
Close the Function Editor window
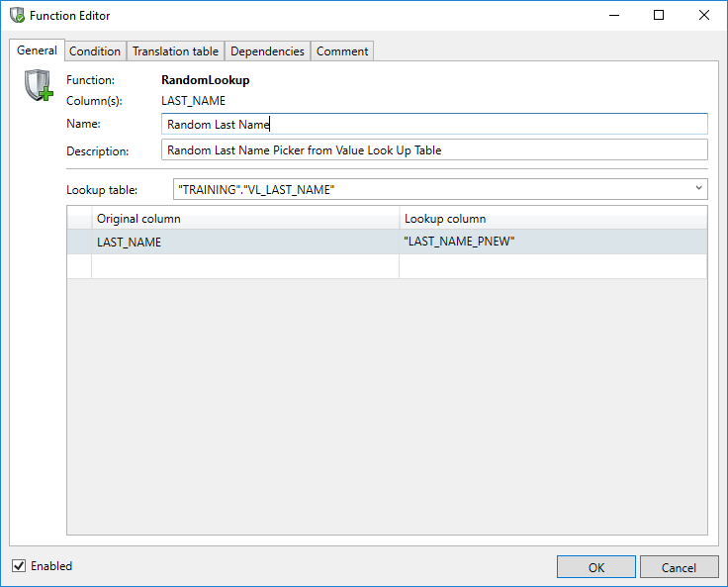point(704,16)
